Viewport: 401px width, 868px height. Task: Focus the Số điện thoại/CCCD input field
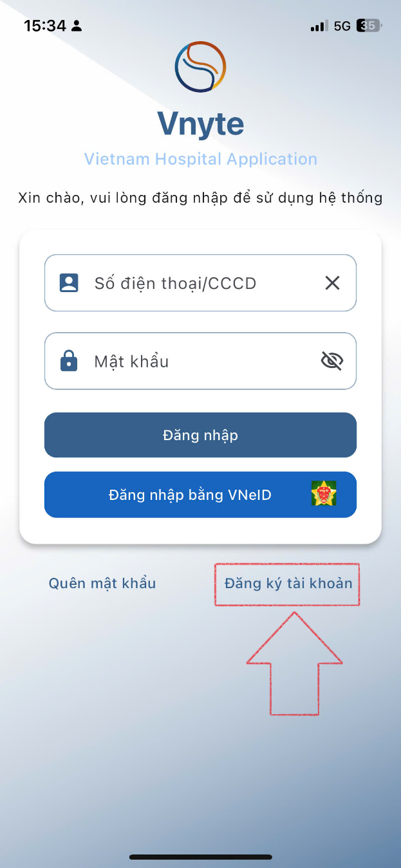click(x=193, y=283)
